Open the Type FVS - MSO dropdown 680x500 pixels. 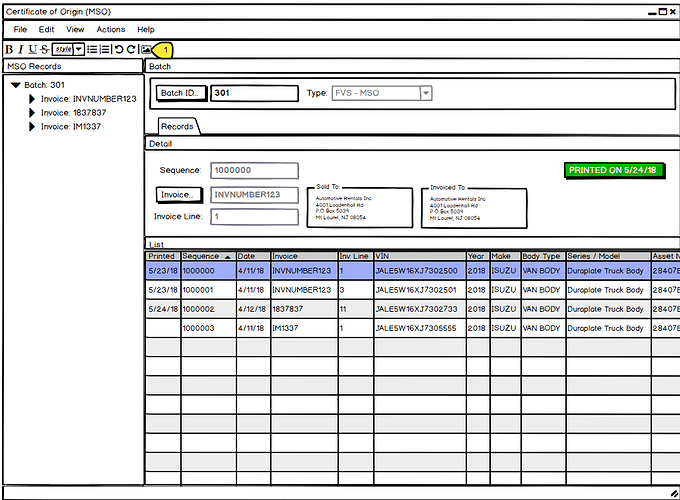(426, 93)
